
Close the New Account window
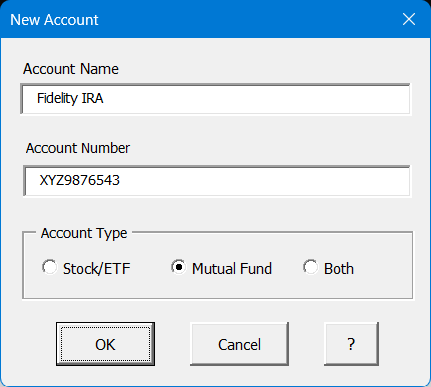point(409,19)
